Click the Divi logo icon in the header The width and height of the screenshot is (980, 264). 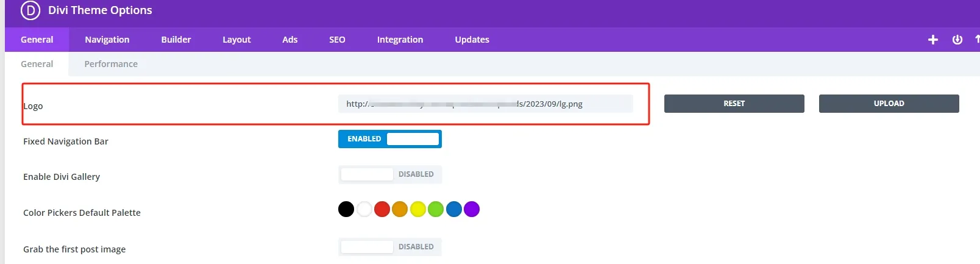30,10
